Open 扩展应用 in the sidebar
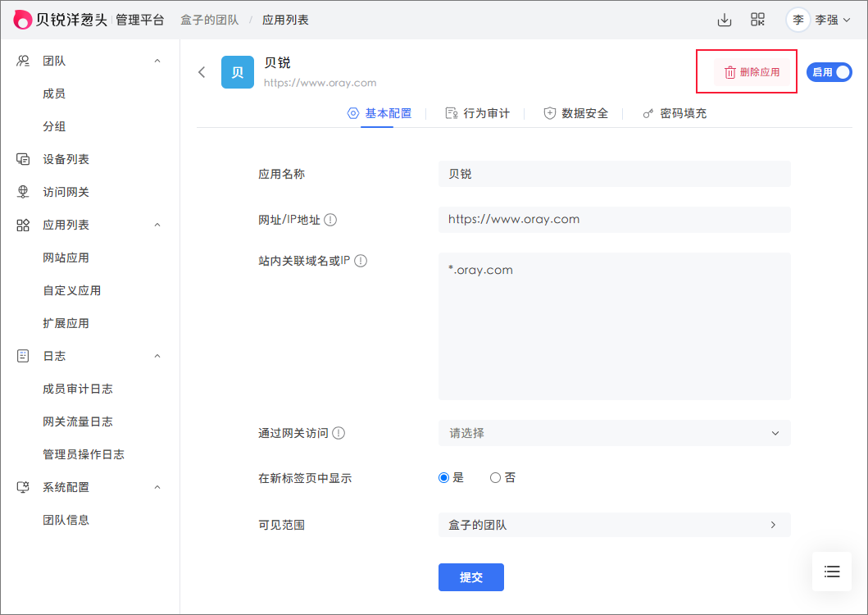The width and height of the screenshot is (868, 615). tap(66, 323)
